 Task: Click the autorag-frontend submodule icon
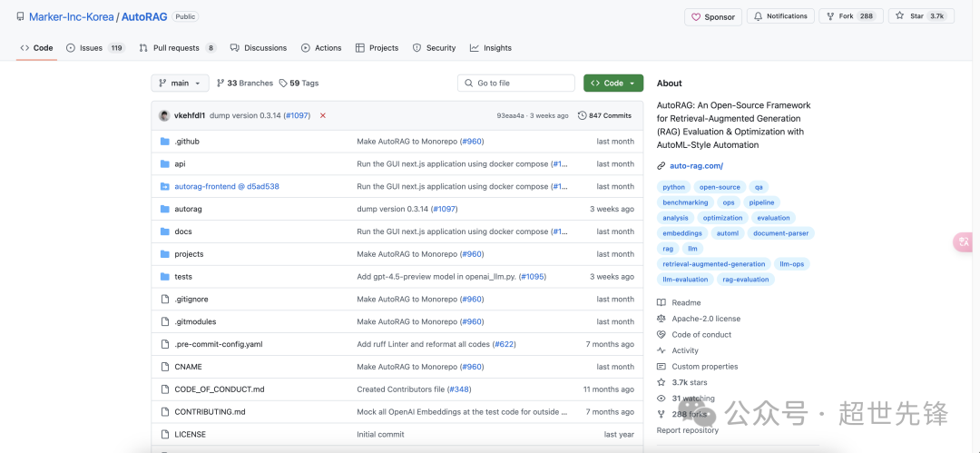pyautogui.click(x=165, y=186)
